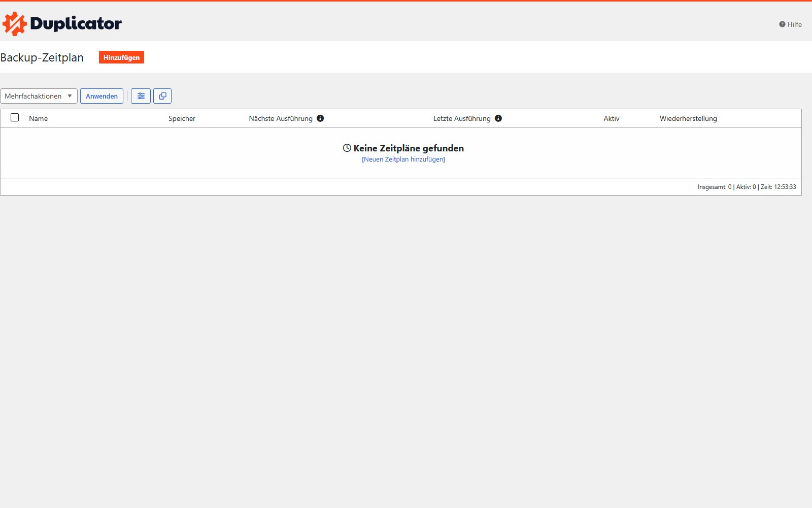Click the Insgesamt: 0 status text

(715, 187)
